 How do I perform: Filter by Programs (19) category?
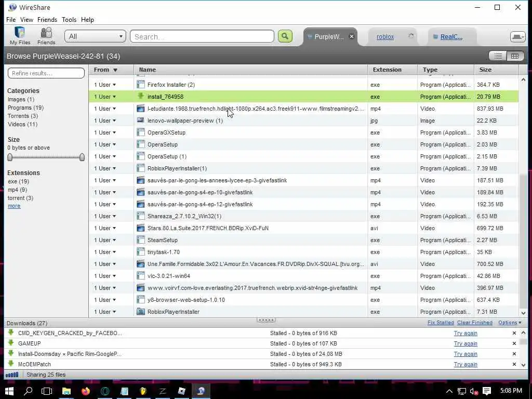coord(25,108)
